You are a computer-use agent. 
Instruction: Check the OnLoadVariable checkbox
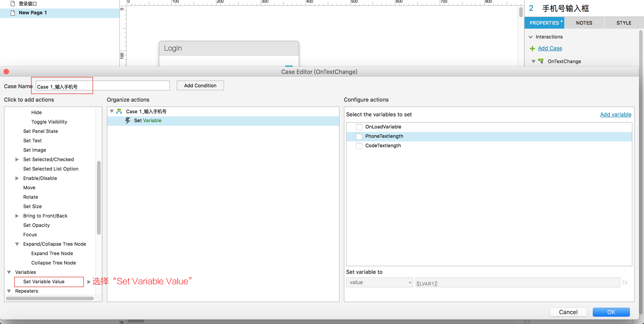(359, 127)
